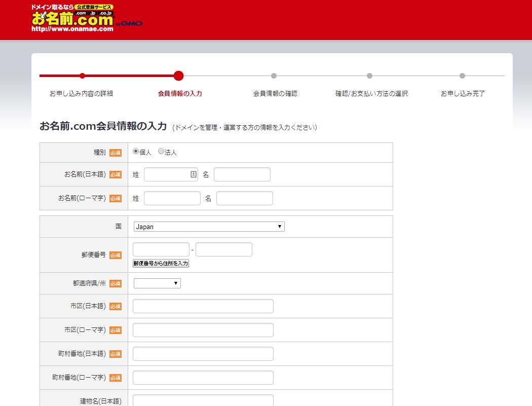
Task: Click the お名前(ローマ字) row label
Action: (82, 198)
